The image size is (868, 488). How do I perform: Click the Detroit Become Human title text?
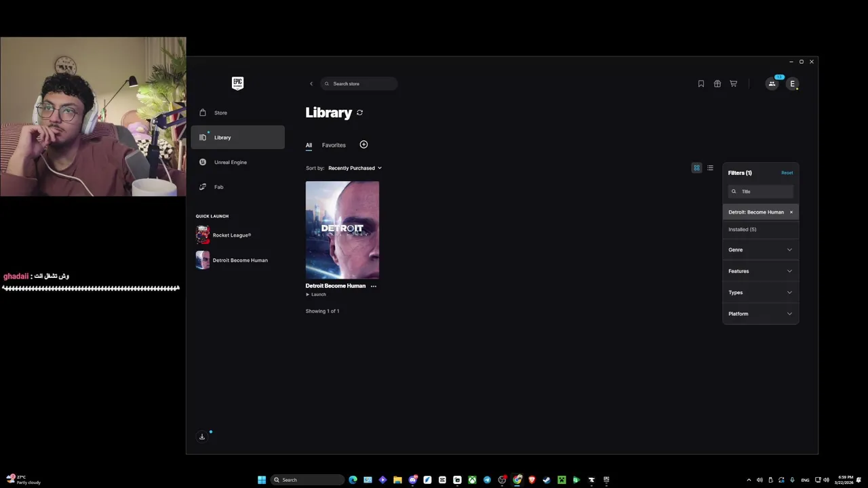[336, 286]
